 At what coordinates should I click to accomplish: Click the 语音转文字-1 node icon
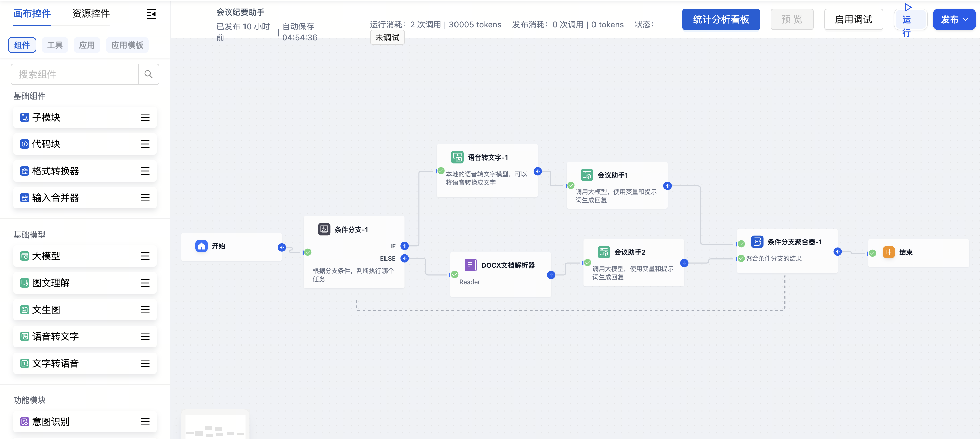tap(457, 157)
